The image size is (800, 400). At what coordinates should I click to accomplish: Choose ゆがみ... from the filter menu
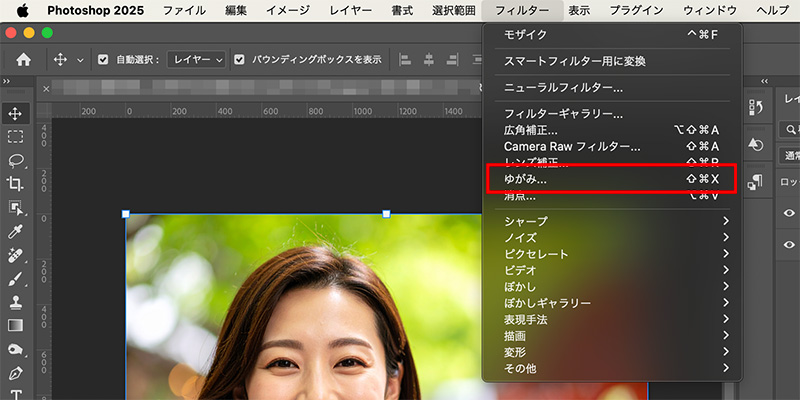(611, 179)
